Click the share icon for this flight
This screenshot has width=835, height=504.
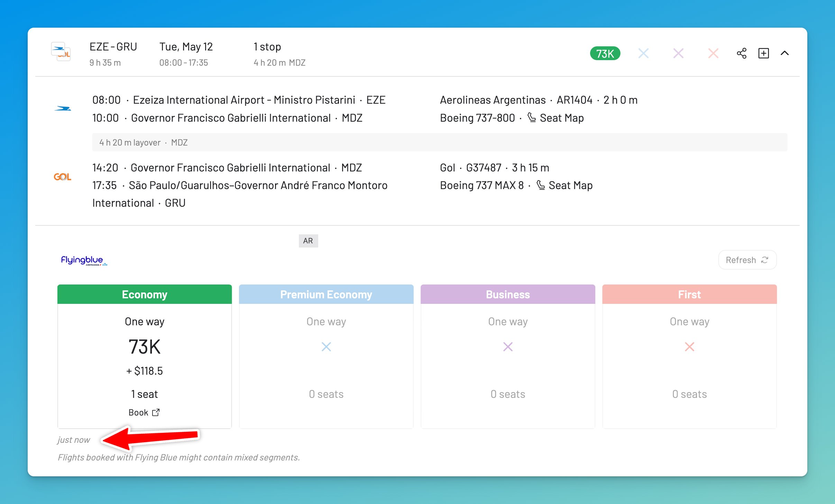(741, 53)
